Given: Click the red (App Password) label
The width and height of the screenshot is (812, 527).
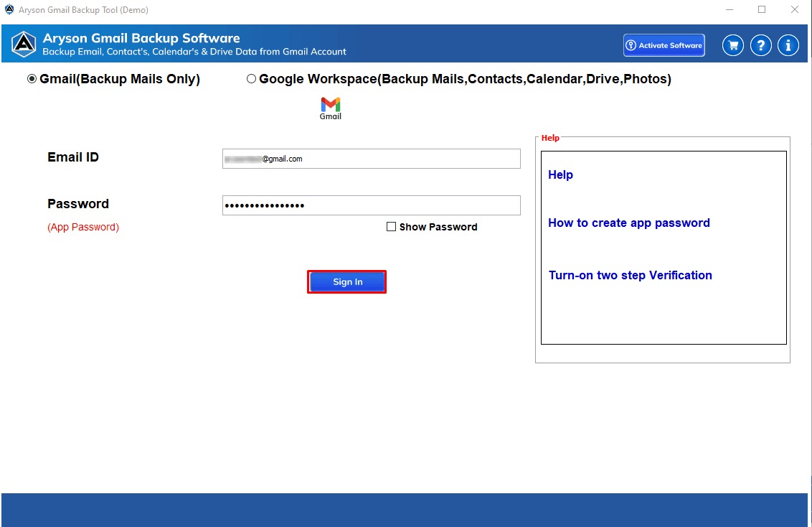Looking at the screenshot, I should [83, 227].
